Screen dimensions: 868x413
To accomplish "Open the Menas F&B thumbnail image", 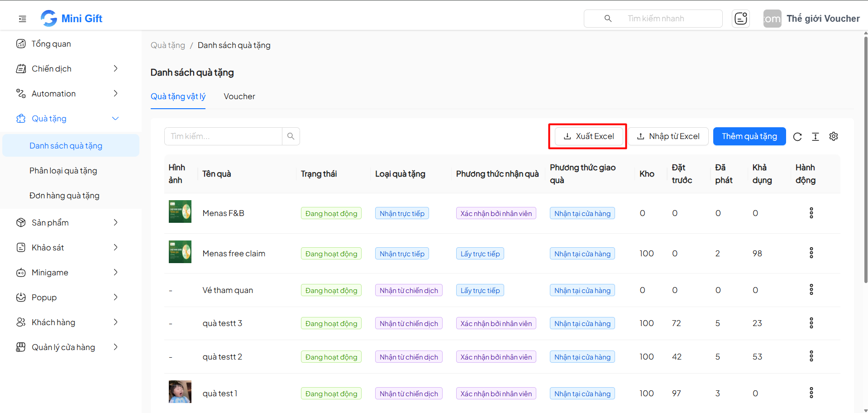I will click(180, 211).
